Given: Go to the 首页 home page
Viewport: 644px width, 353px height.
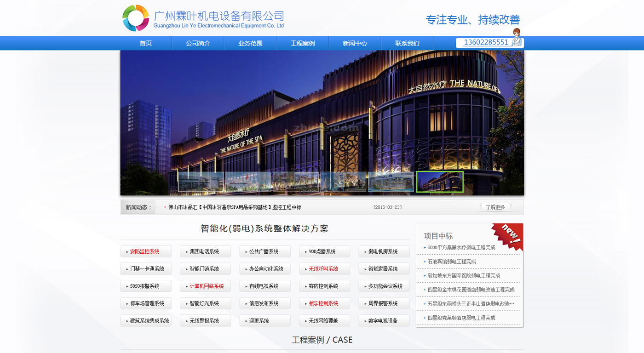Looking at the screenshot, I should [146, 43].
